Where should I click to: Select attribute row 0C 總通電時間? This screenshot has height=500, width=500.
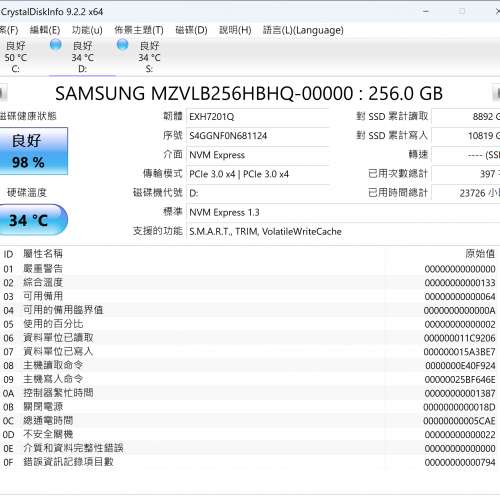coord(249,421)
